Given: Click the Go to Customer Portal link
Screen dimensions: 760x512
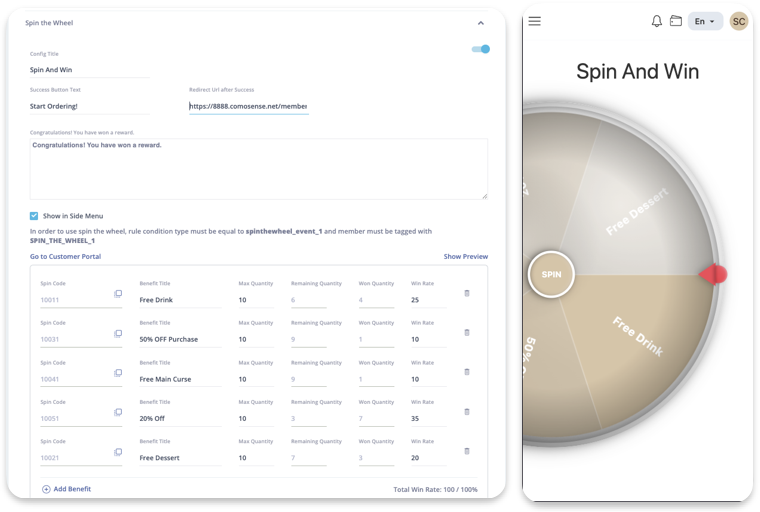Looking at the screenshot, I should click(x=65, y=257).
